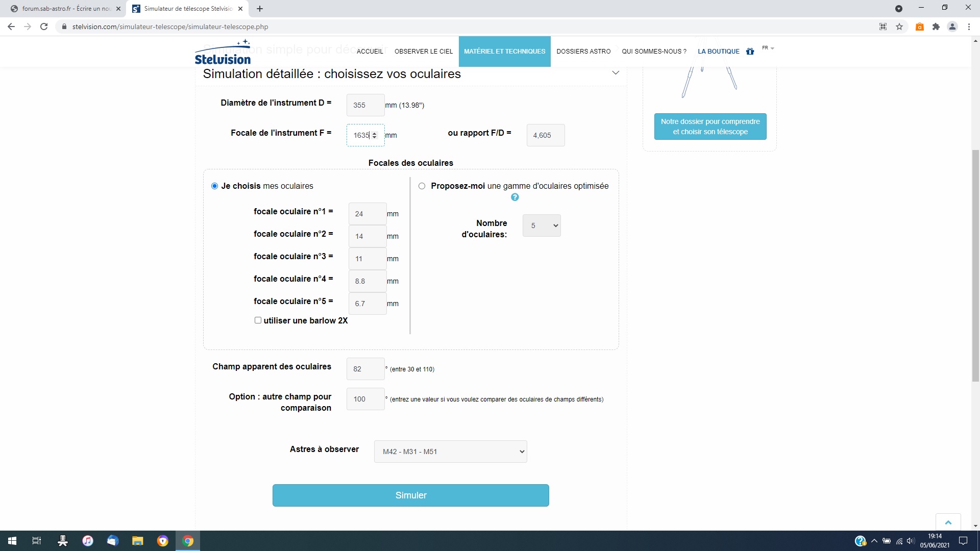Select the 'Proposez-moi une gamme' radio option

coord(422,186)
